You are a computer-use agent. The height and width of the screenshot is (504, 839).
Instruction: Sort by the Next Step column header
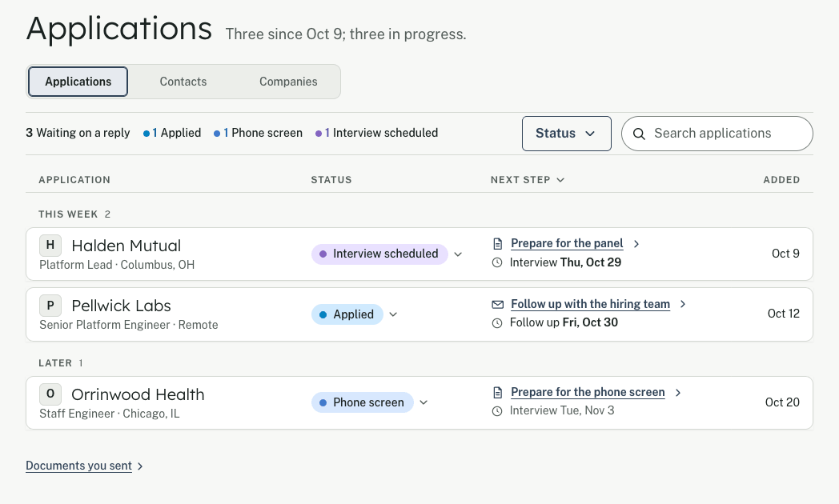point(528,180)
